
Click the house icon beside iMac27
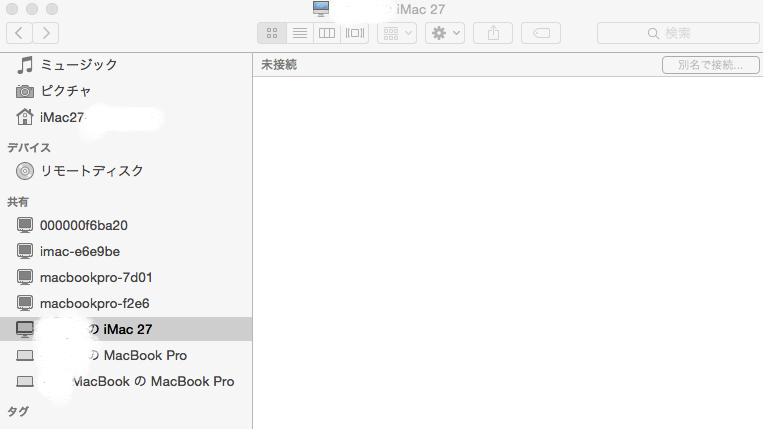tap(25, 117)
